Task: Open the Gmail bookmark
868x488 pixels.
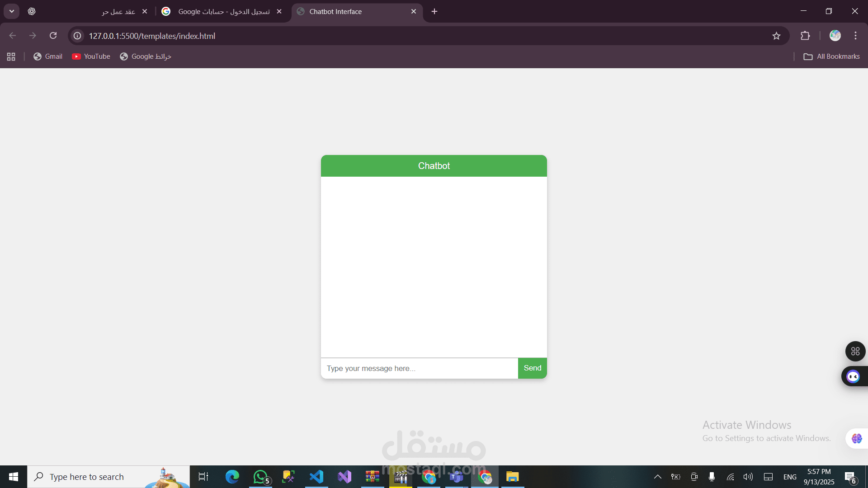Action: pos(48,56)
